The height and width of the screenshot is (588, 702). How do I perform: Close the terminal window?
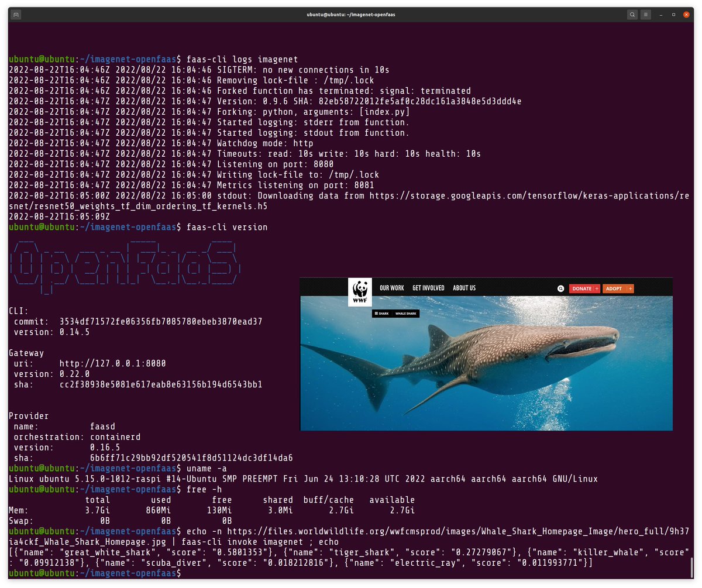click(x=686, y=14)
